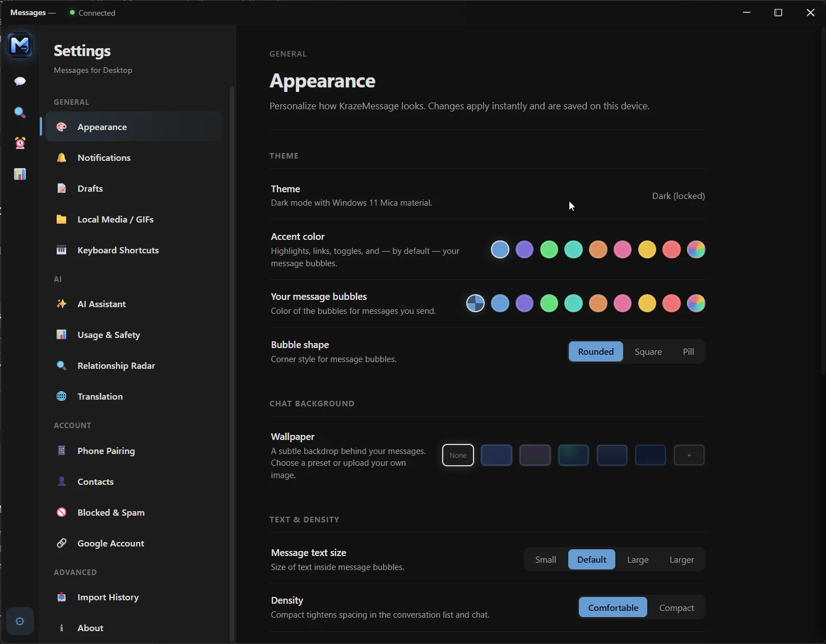Viewport: 826px width, 644px height.
Task: Set message text size to Larger
Action: [x=681, y=559]
